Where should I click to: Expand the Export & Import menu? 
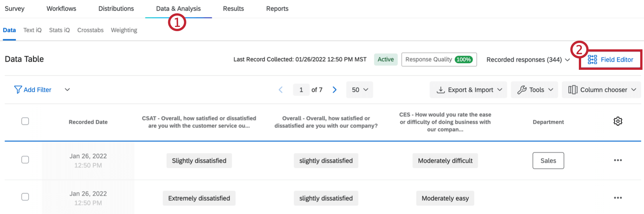coord(468,90)
